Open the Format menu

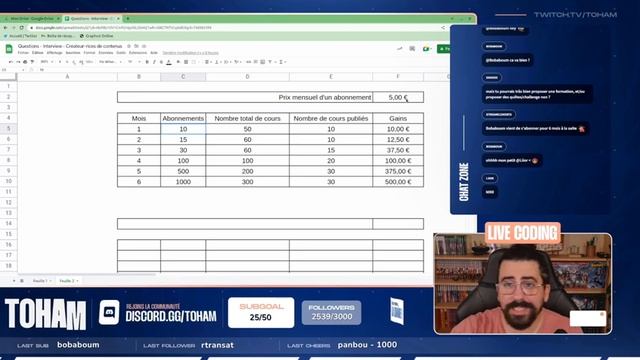pyautogui.click(x=89, y=53)
